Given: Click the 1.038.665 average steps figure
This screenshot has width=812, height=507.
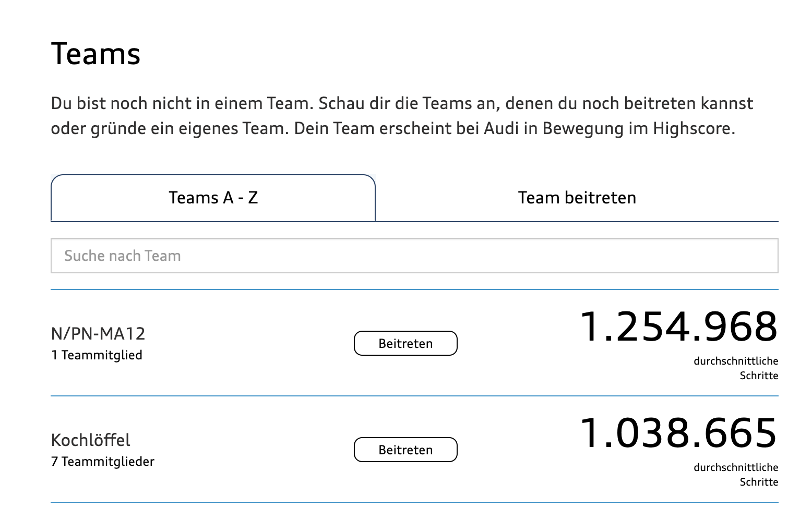Looking at the screenshot, I should [678, 433].
